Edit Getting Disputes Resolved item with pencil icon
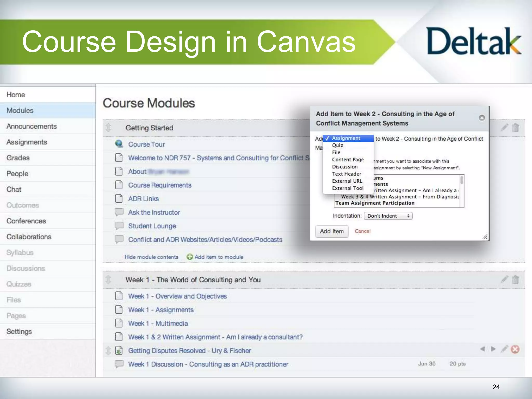 [x=504, y=349]
